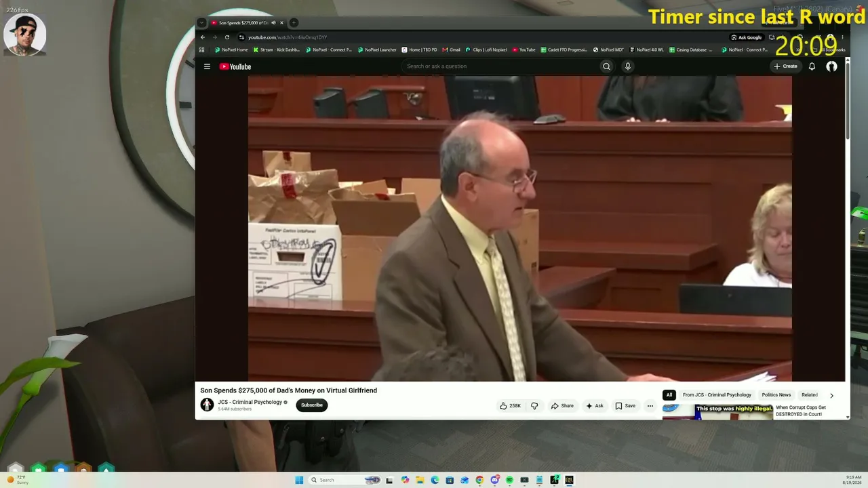Open the 'Gmail' bookmark
Viewport: 868px width, 488px height.
(x=452, y=49)
